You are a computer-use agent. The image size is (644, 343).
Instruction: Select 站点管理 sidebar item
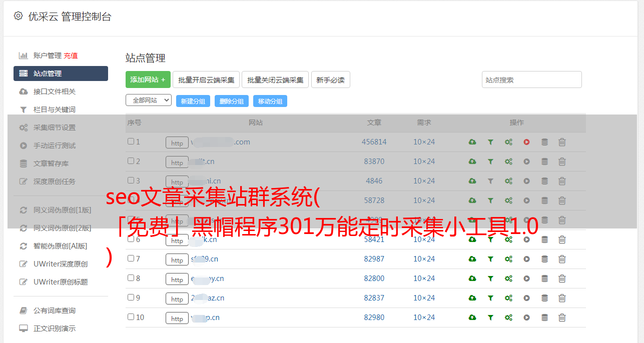coord(61,73)
